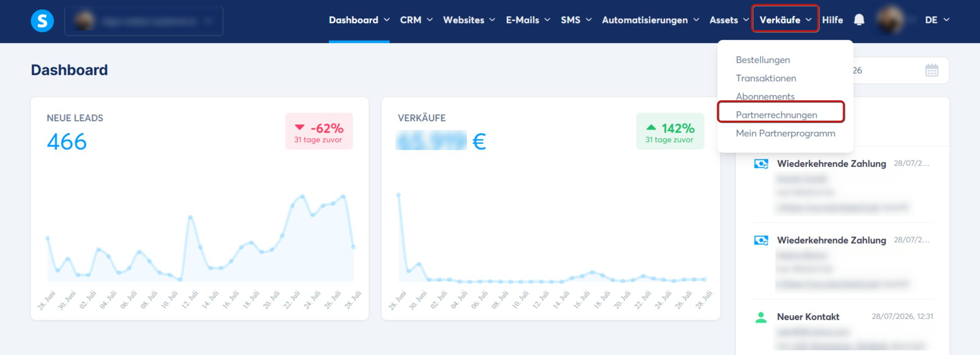Open the DE language selector
The height and width of the screenshot is (355, 980).
tap(937, 20)
